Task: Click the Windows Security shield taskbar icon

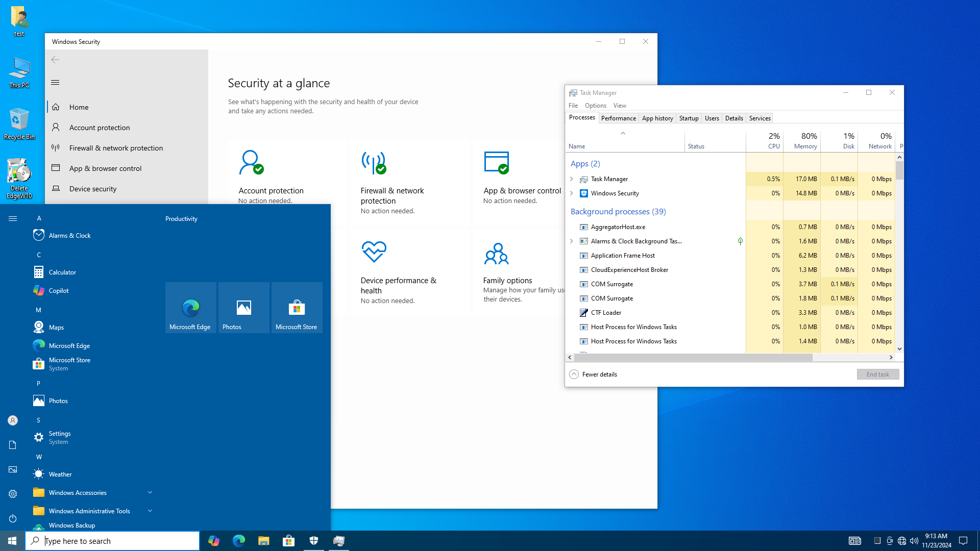Action: tap(314, 541)
